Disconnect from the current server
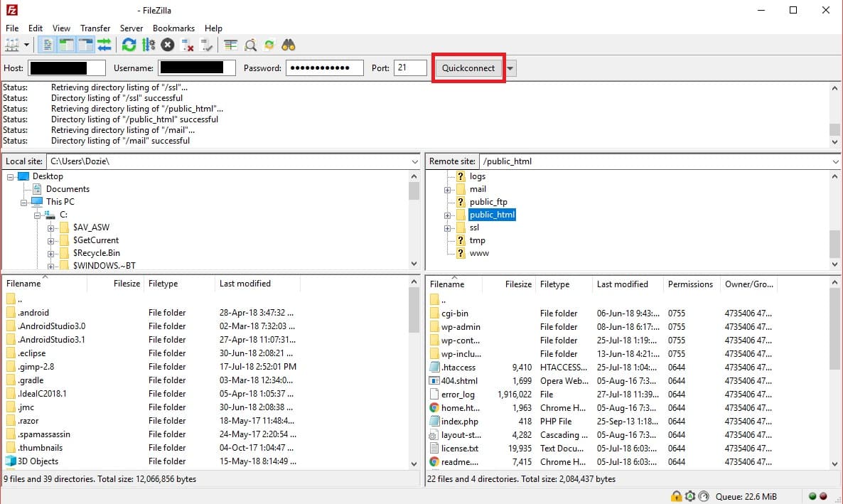This screenshot has height=504, width=843. tap(187, 45)
